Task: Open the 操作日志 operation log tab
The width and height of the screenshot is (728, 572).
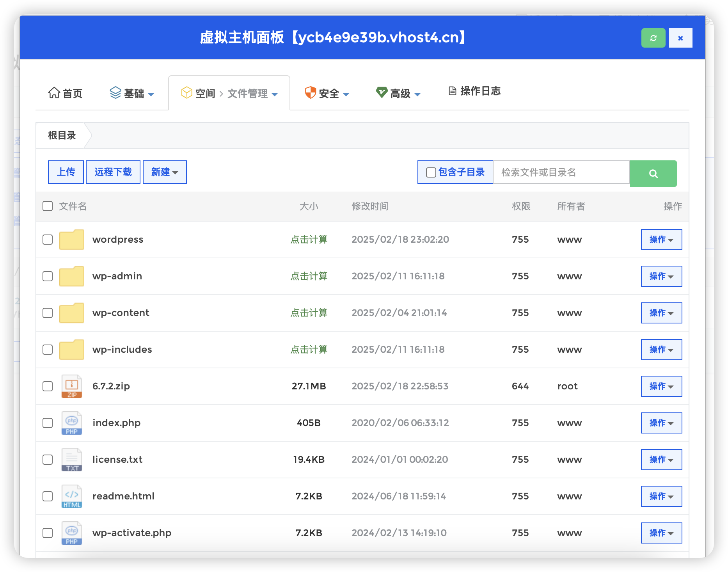Action: pos(474,91)
